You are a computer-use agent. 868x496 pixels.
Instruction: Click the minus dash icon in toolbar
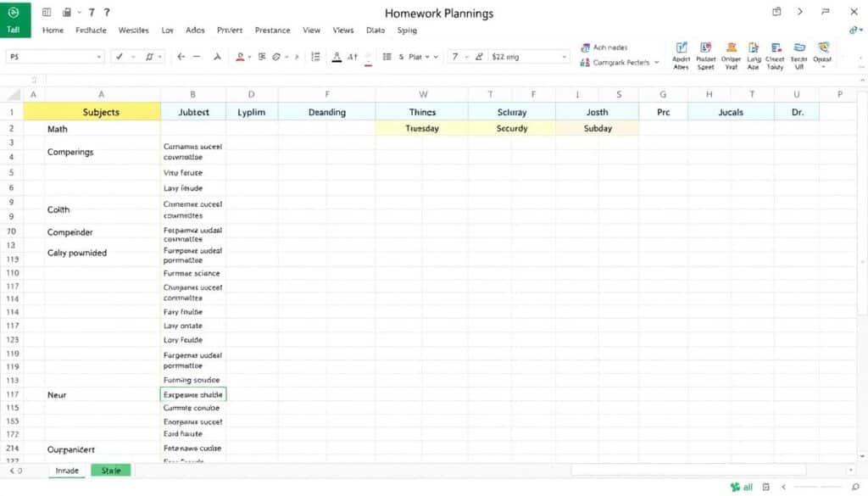[197, 57]
